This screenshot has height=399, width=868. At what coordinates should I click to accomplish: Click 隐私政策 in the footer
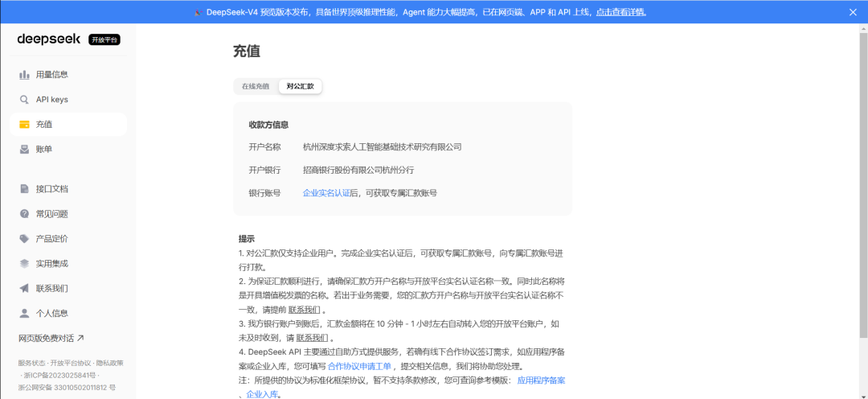point(109,364)
